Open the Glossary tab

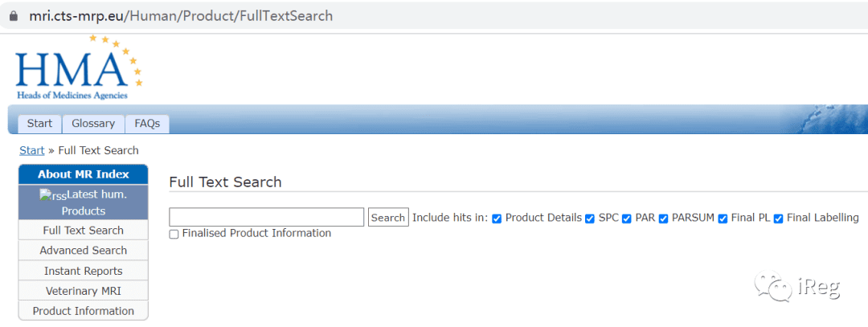(x=93, y=124)
